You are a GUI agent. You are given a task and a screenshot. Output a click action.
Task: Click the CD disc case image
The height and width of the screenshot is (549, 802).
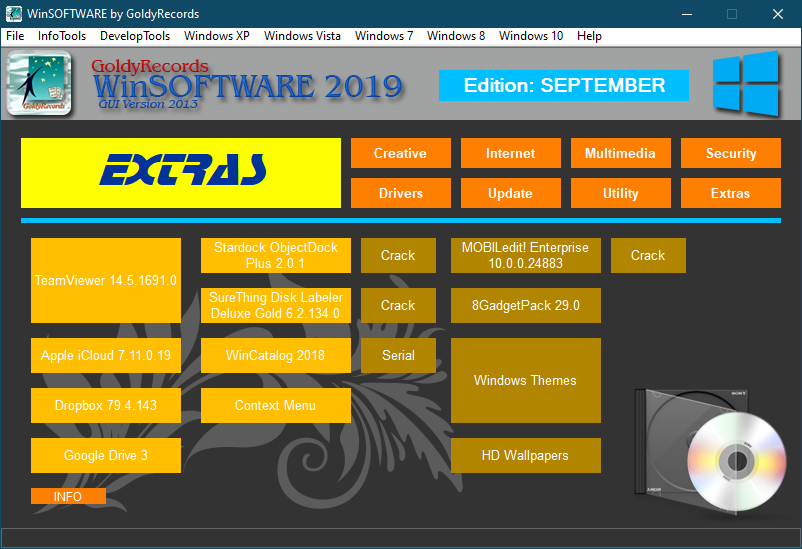[709, 452]
